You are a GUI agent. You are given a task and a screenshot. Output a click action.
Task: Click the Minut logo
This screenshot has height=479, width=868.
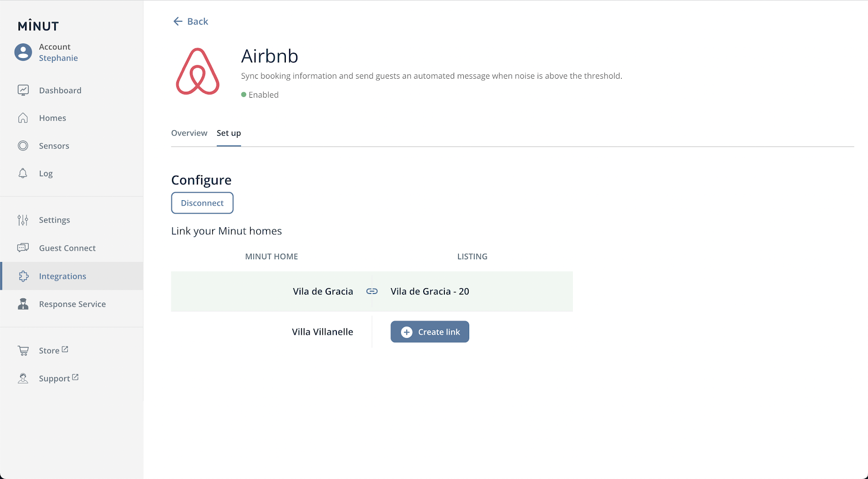[x=38, y=25]
